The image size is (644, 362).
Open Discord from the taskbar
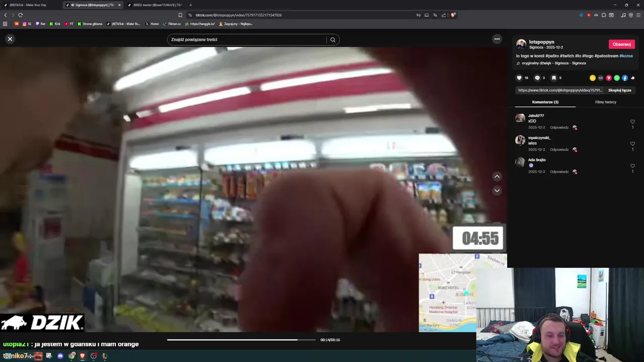[60, 356]
